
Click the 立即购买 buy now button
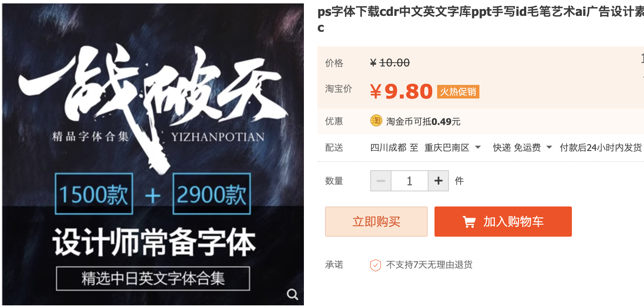click(376, 222)
